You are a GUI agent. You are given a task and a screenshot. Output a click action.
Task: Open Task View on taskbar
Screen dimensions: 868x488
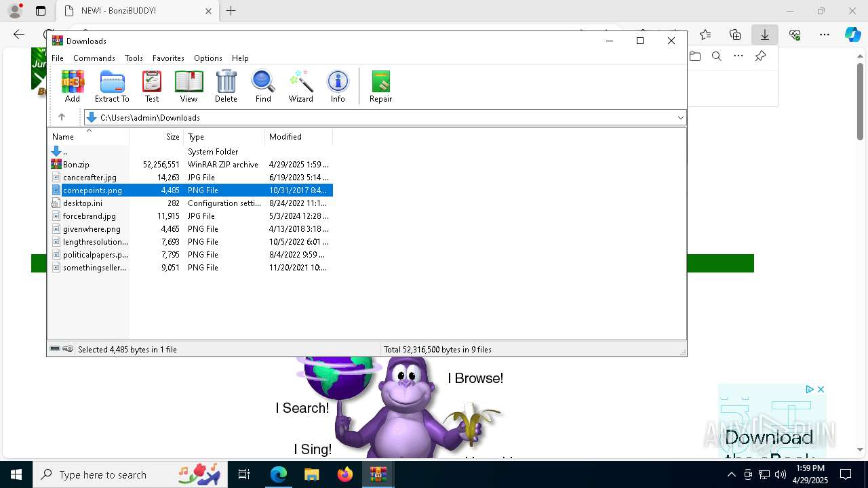244,474
